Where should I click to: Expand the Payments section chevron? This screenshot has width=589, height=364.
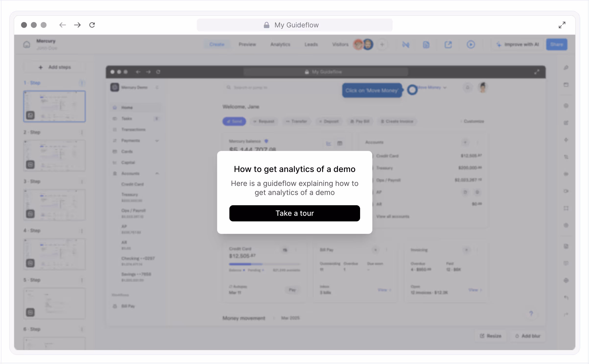tap(157, 141)
